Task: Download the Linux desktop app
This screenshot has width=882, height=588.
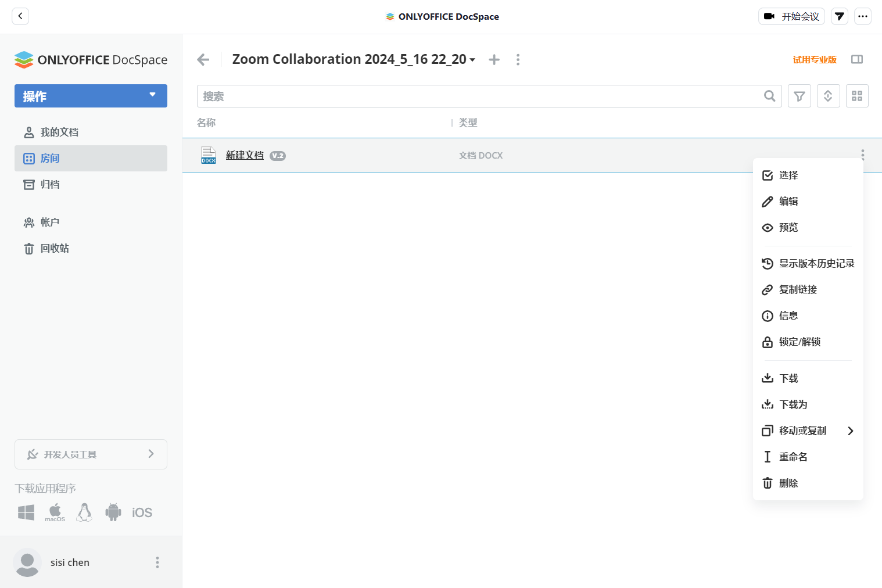Action: pos(84,512)
